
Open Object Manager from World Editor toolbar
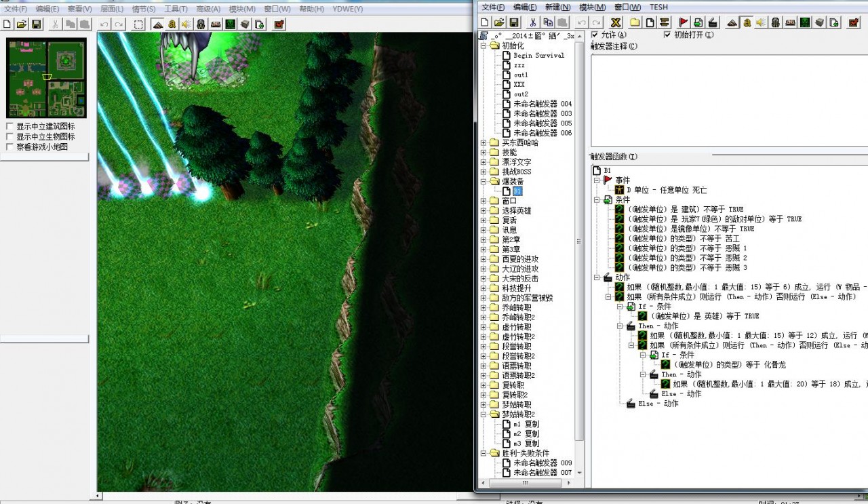click(x=245, y=24)
